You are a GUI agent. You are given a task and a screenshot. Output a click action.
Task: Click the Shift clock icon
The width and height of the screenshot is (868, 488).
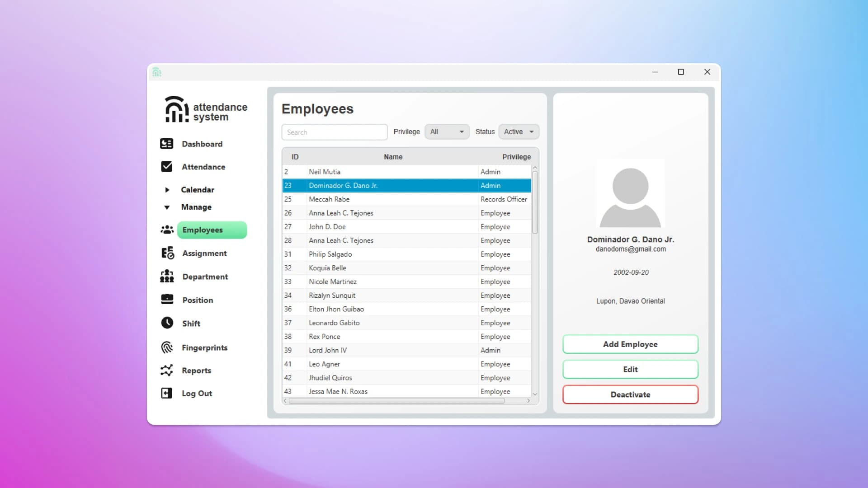167,323
